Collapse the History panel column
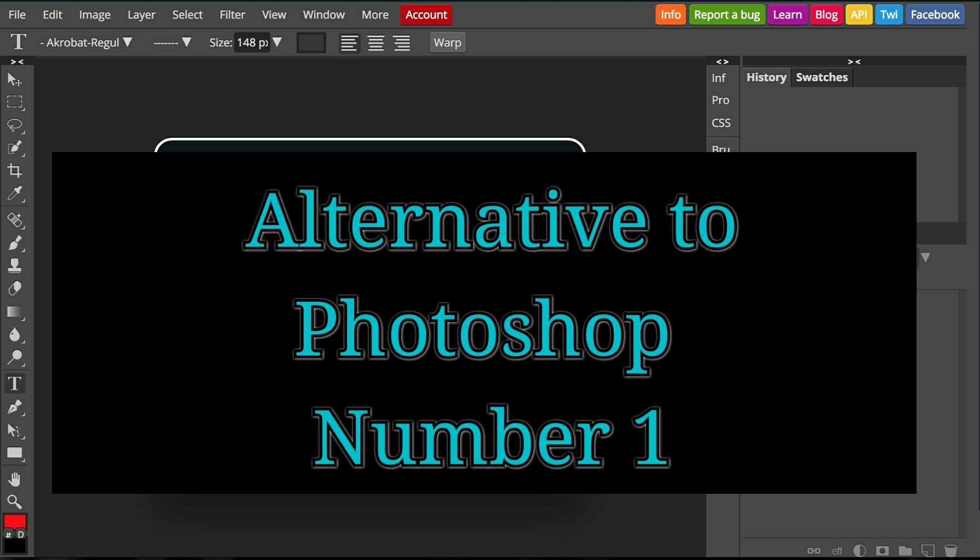Viewport: 980px width, 560px height. pyautogui.click(x=854, y=62)
